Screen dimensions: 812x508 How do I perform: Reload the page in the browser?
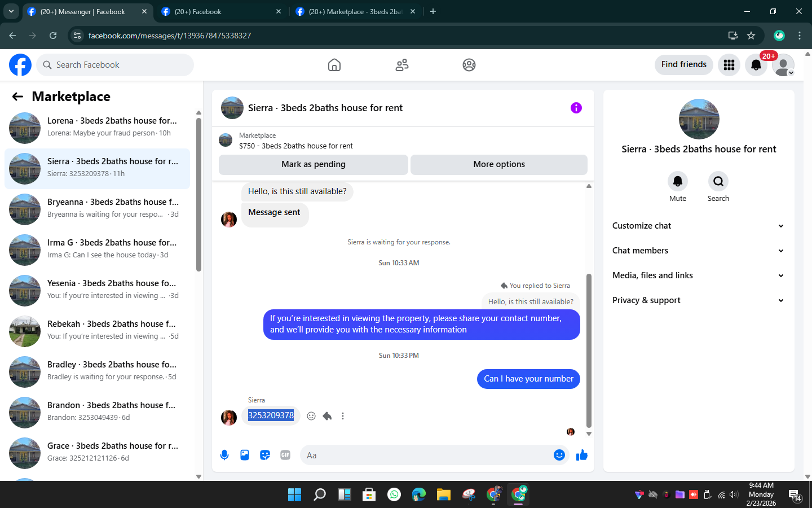tap(53, 36)
